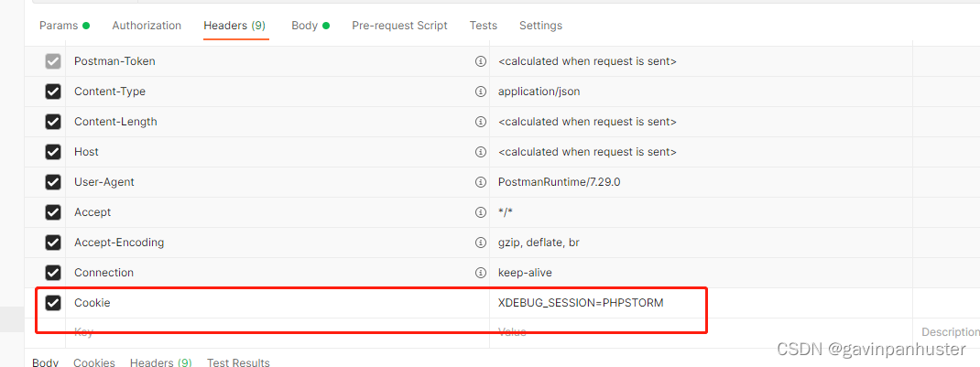Click the info icon for User-Agent
Viewport: 980px width, 367px height.
481,182
